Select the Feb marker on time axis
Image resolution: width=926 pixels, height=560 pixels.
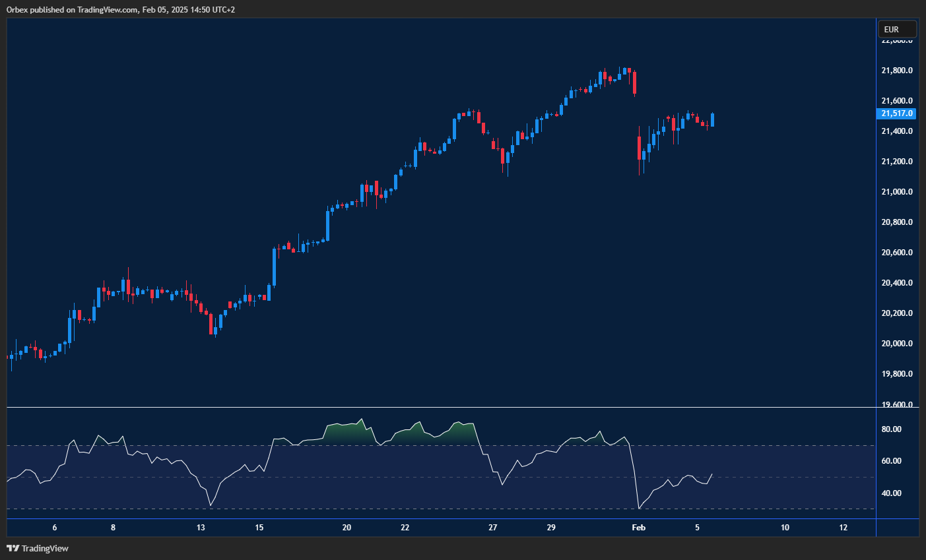(638, 528)
